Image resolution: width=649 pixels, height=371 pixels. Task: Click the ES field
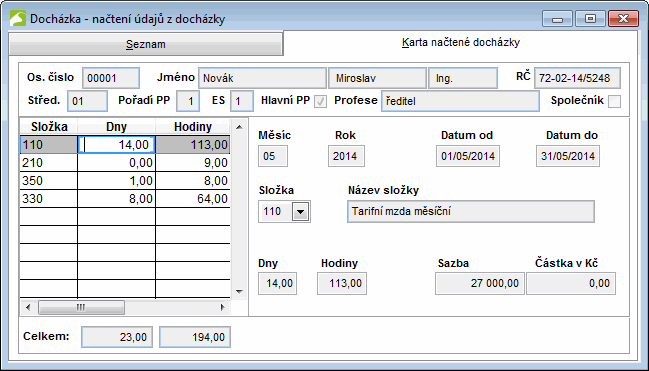tap(242, 101)
